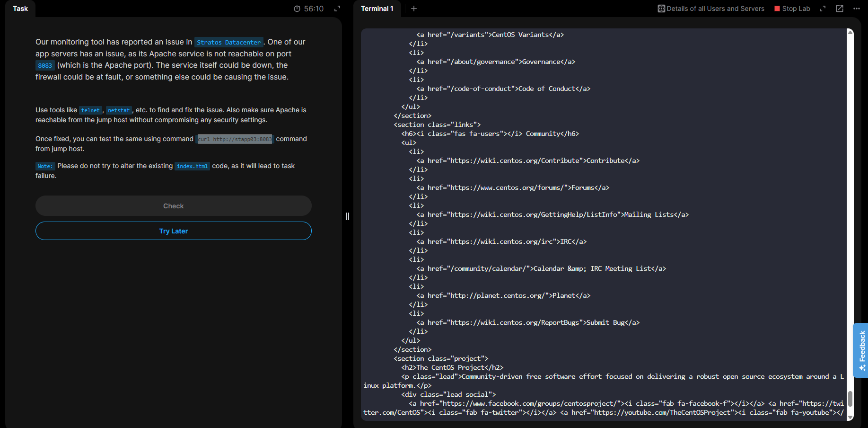
Task: Click the Code of Conduct terminal line
Action: coord(503,89)
